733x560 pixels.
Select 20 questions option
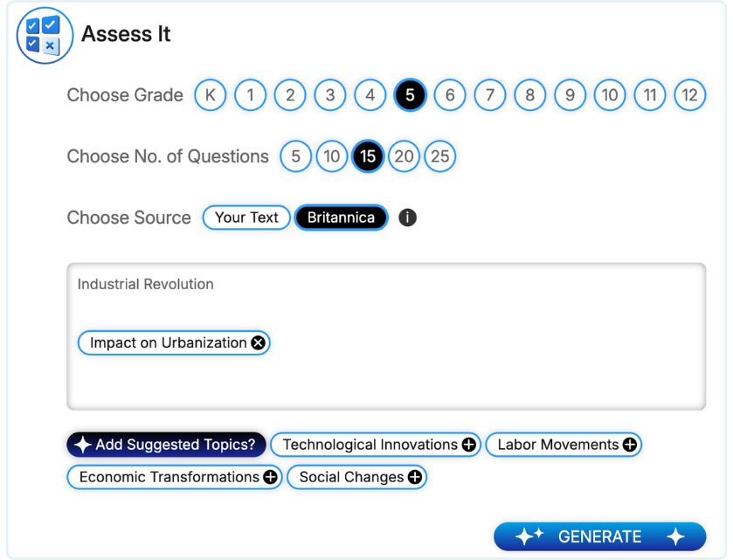(x=404, y=156)
